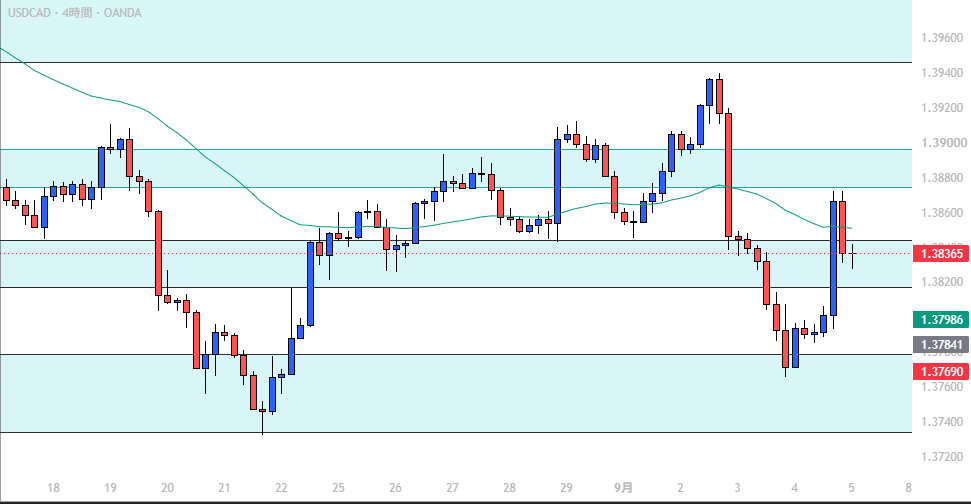Click the 1.39400 price axis label
Image resolution: width=971 pixels, height=504 pixels.
coord(942,73)
